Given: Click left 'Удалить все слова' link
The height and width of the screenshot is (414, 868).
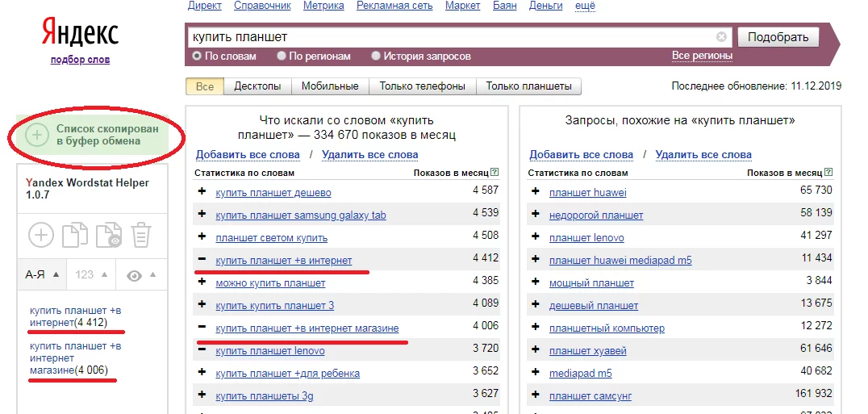Looking at the screenshot, I should pos(369,154).
